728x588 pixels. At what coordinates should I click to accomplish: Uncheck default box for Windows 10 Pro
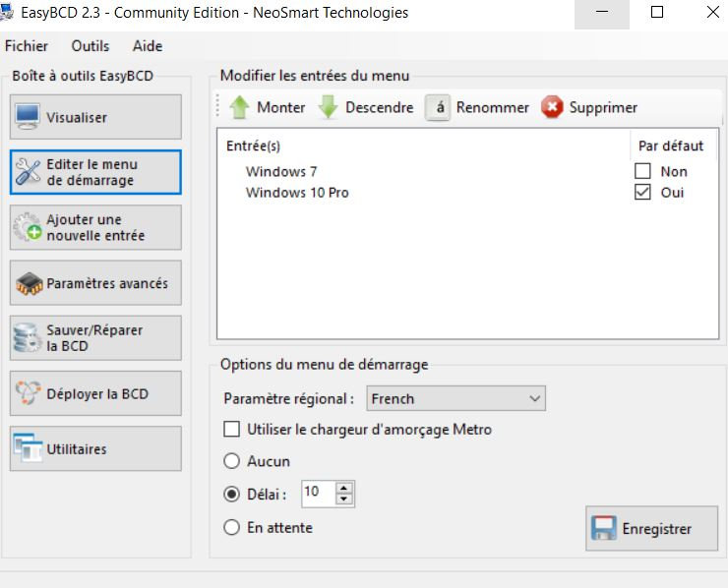point(642,192)
